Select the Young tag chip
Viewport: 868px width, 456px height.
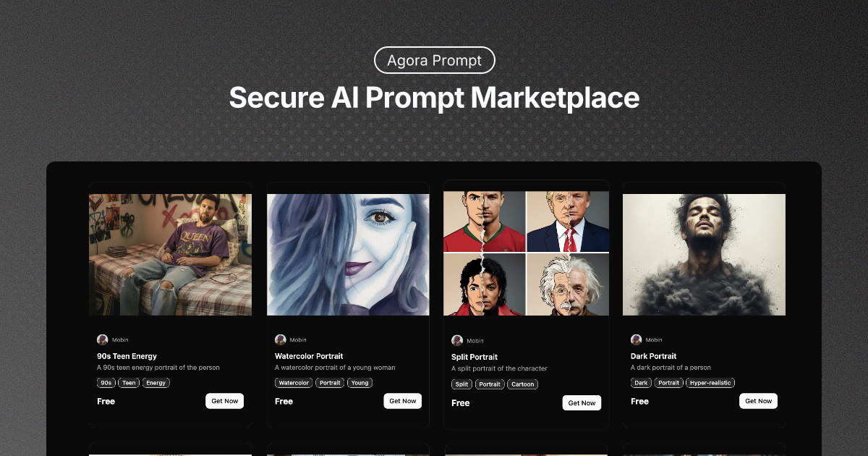pos(359,382)
